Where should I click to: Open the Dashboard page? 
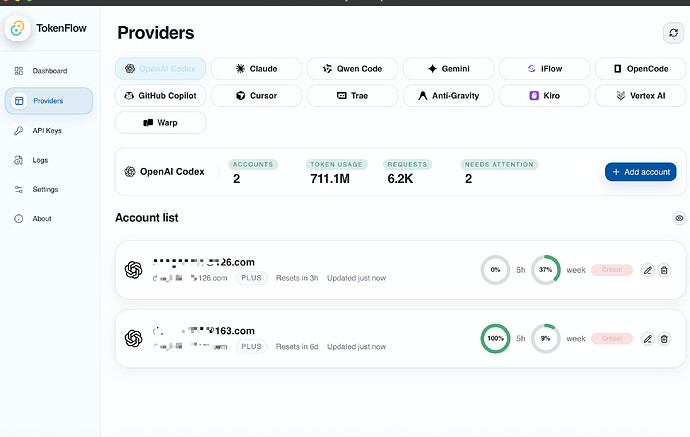click(49, 71)
